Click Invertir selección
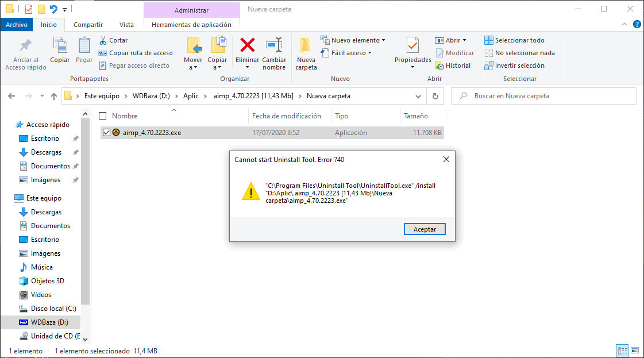 pos(515,66)
